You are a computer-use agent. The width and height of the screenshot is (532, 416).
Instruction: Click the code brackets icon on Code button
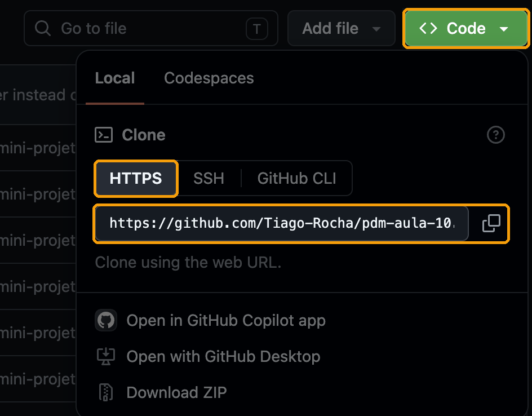click(x=428, y=28)
